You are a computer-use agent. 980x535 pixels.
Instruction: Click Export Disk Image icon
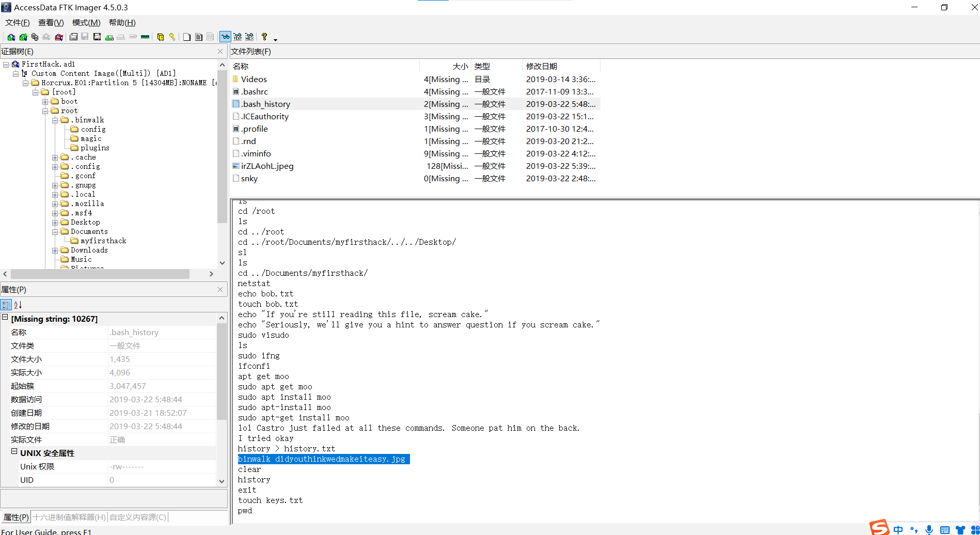click(85, 37)
